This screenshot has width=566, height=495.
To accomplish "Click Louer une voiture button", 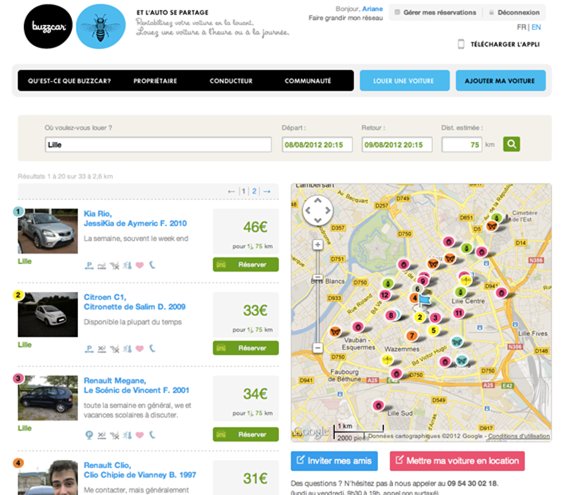I will 405,81.
